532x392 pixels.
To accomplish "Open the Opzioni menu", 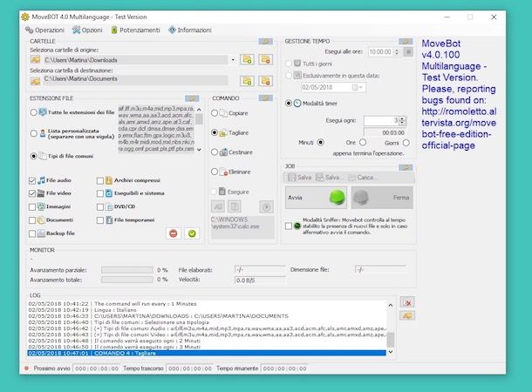I will point(87,30).
